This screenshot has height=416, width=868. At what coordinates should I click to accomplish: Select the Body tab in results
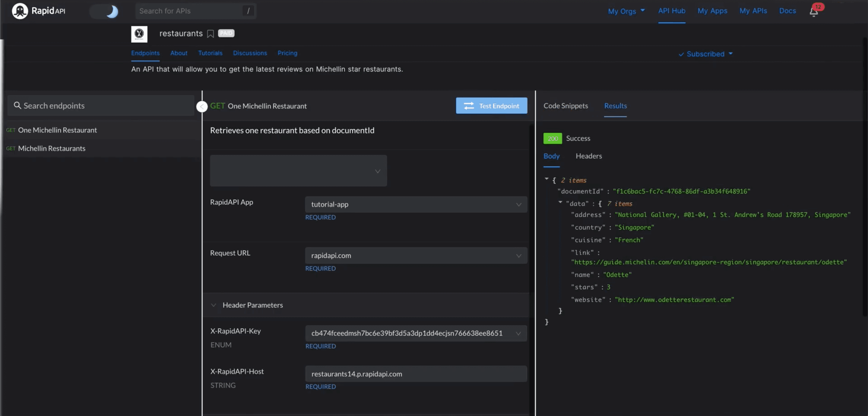point(551,156)
